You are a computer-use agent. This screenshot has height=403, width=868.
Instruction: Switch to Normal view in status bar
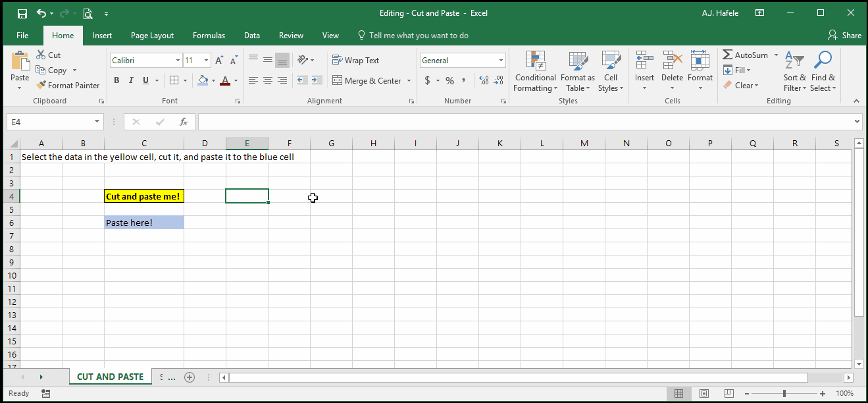[x=678, y=393]
